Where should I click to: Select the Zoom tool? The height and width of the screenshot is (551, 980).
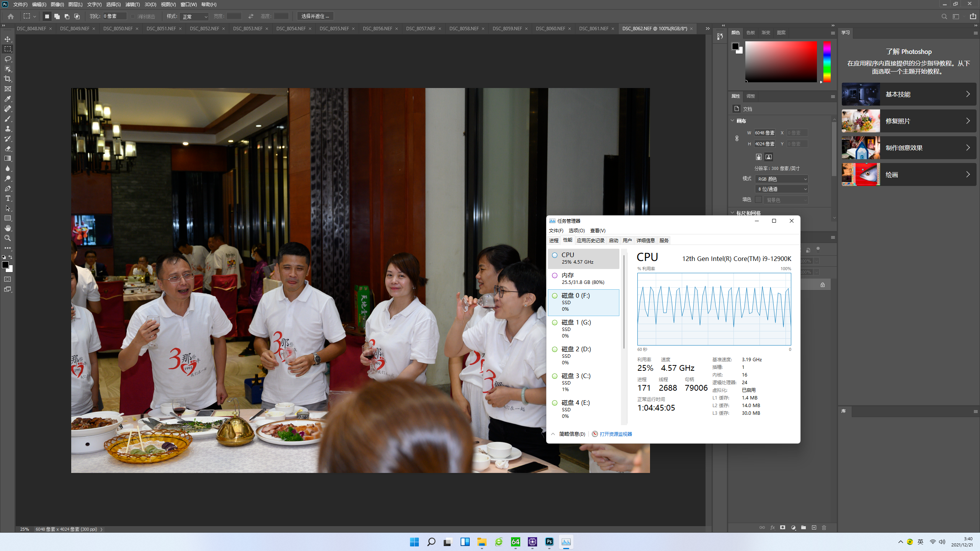pyautogui.click(x=8, y=238)
